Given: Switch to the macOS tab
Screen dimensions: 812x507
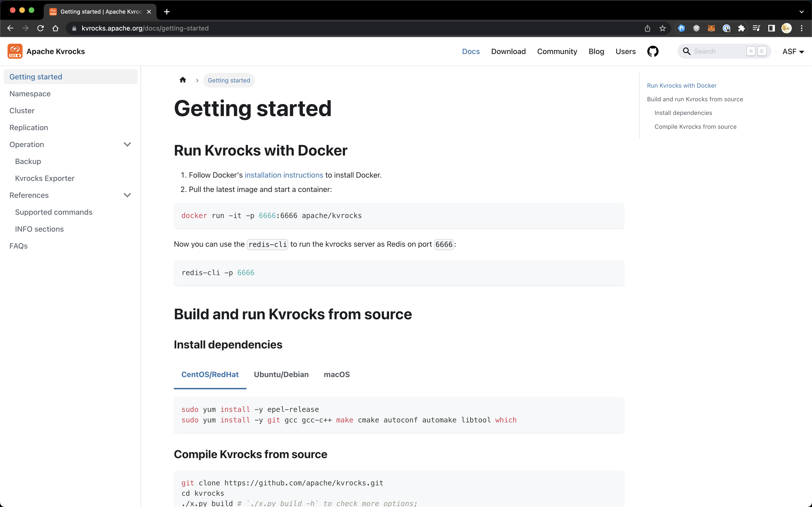Looking at the screenshot, I should (337, 374).
